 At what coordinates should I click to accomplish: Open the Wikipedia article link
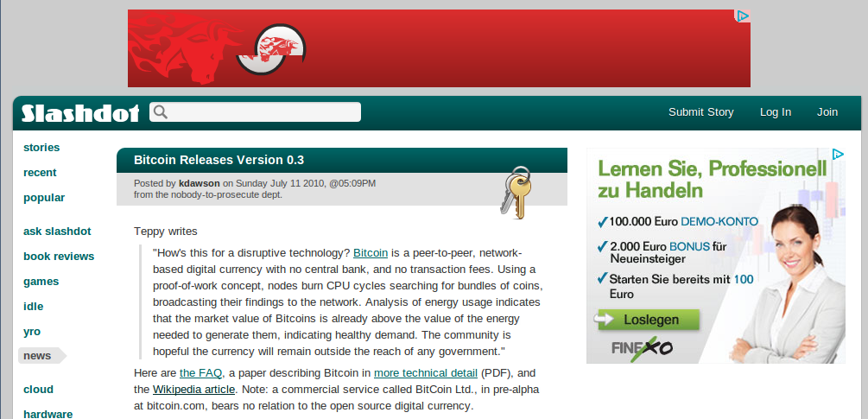pyautogui.click(x=193, y=389)
